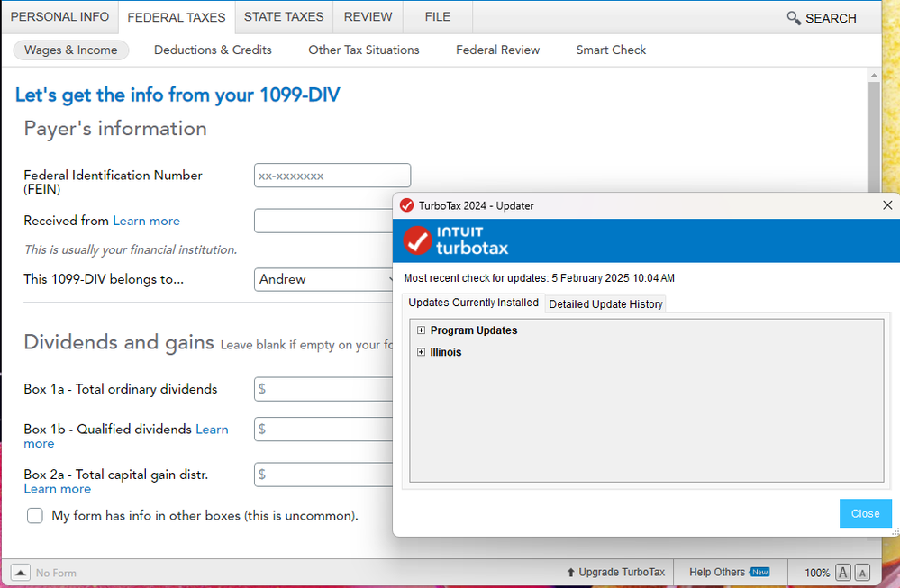Close the TurboTax 2024 Updater window via X
900x588 pixels.
887,205
